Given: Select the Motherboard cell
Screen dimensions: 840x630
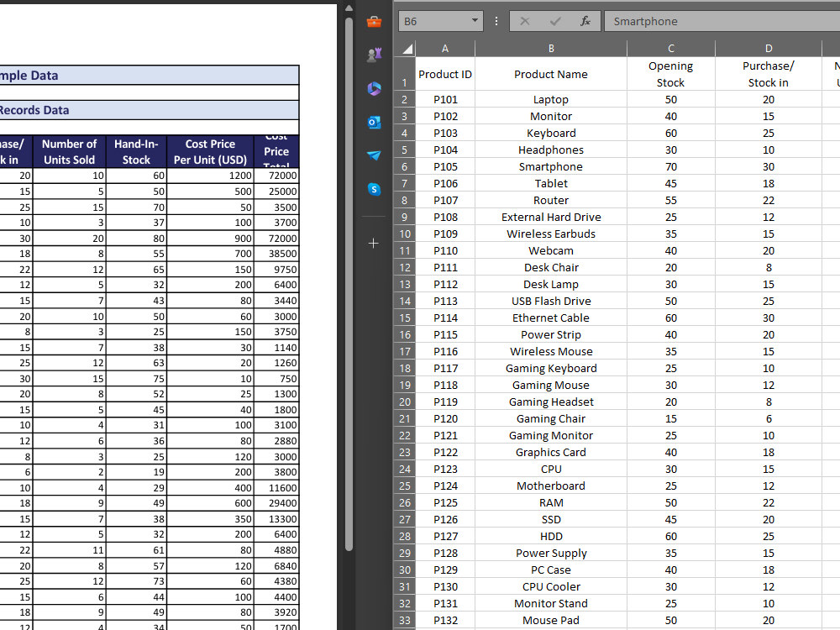Looking at the screenshot, I should (x=551, y=486).
